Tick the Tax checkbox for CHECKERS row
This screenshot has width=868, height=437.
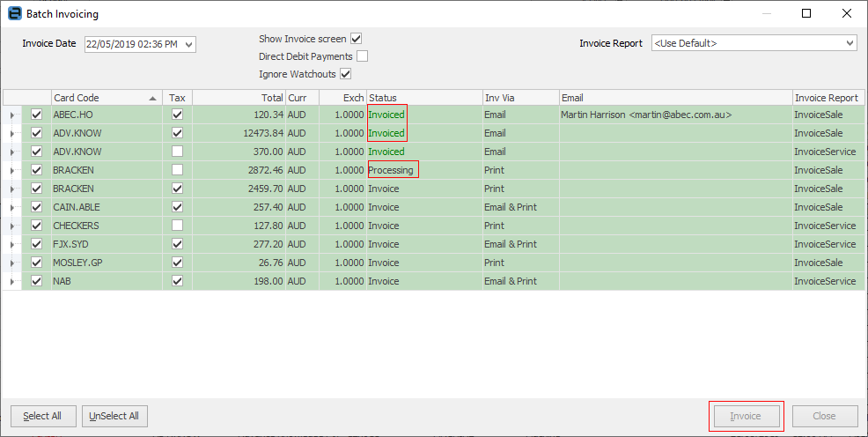tap(177, 226)
